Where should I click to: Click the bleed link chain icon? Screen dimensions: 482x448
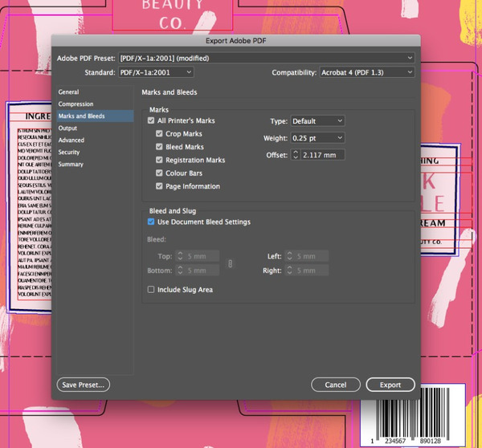231,263
